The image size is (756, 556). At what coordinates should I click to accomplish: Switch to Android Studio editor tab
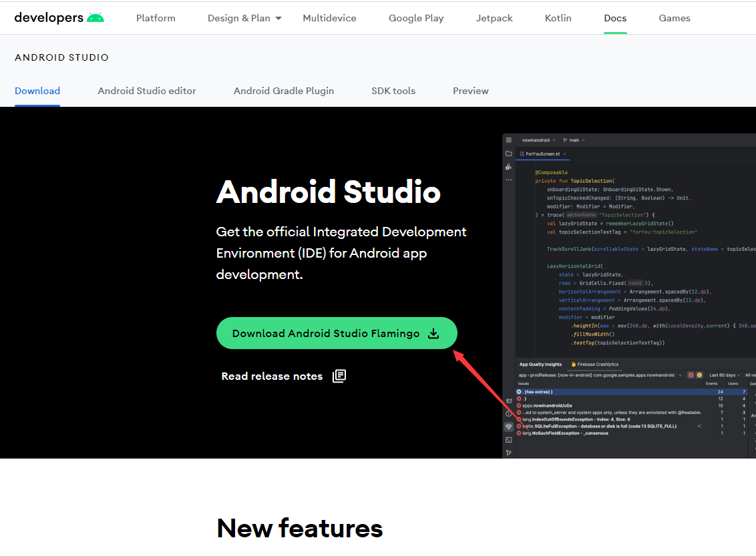(146, 91)
